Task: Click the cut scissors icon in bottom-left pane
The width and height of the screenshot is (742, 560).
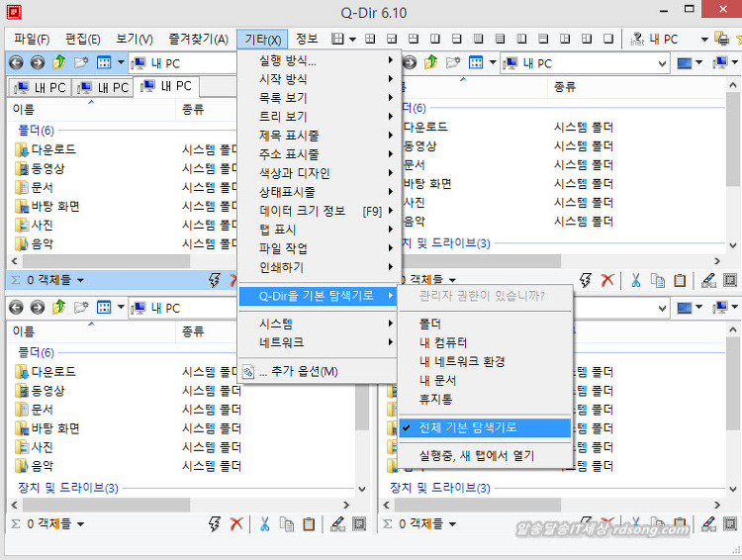Action: [265, 524]
